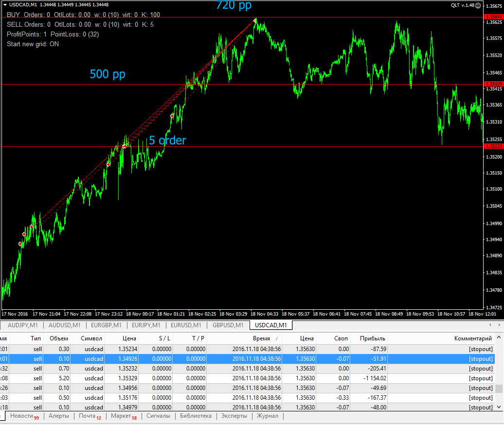Select red price level label 1.35233
The height and width of the screenshot is (425, 504).
494,146
